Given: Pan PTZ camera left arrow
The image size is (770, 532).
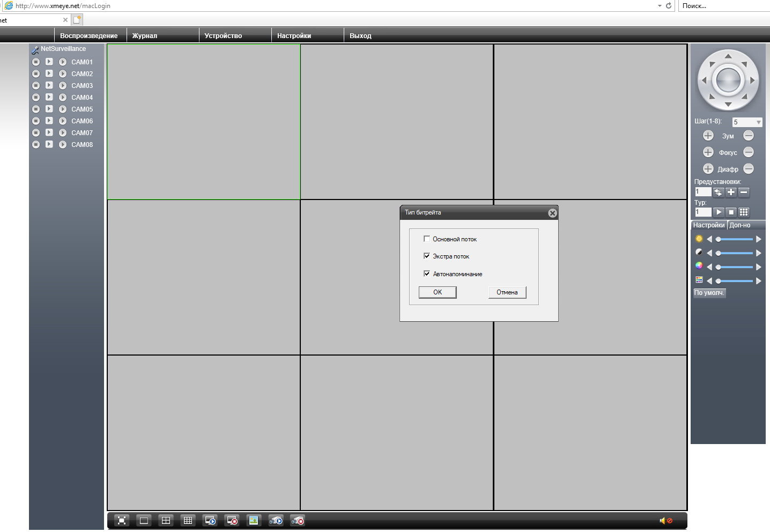Looking at the screenshot, I should pyautogui.click(x=704, y=80).
